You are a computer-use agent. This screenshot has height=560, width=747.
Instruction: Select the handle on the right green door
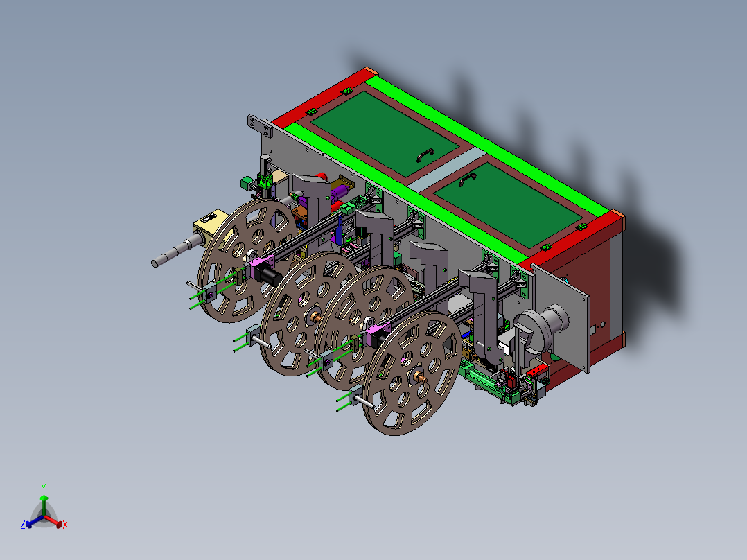tap(468, 180)
